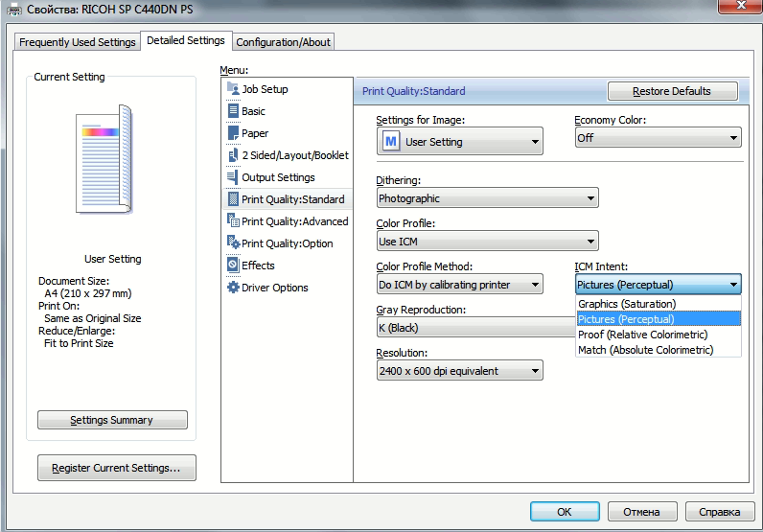Switch to the Configuration/About tab

point(283,42)
